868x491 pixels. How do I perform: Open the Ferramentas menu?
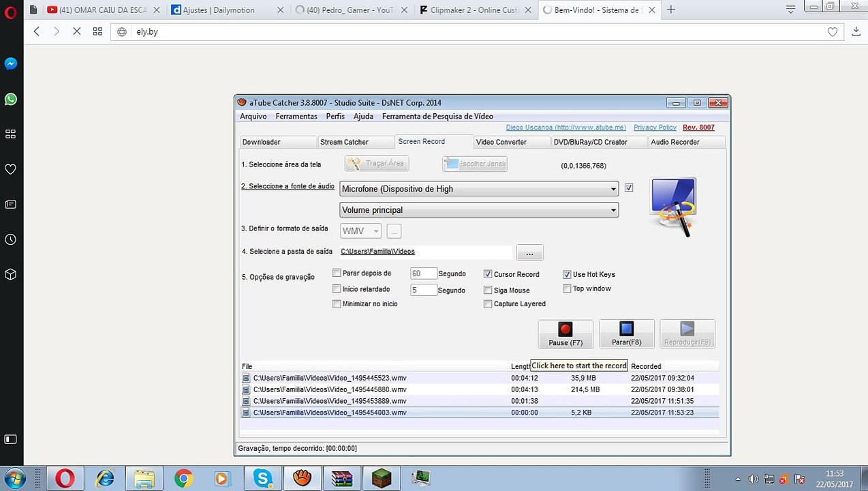[296, 117]
